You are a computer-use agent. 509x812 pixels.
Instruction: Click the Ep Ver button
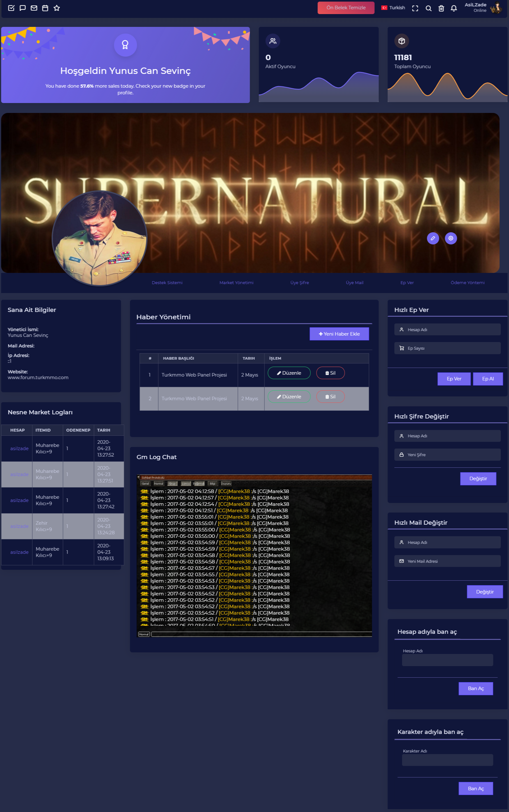(454, 378)
